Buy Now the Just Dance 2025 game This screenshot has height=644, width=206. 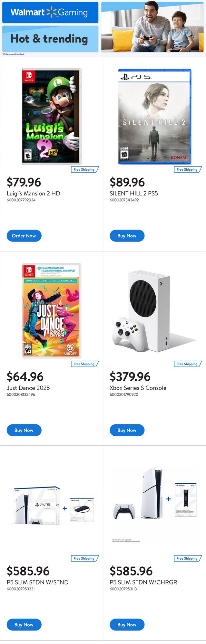point(24,430)
